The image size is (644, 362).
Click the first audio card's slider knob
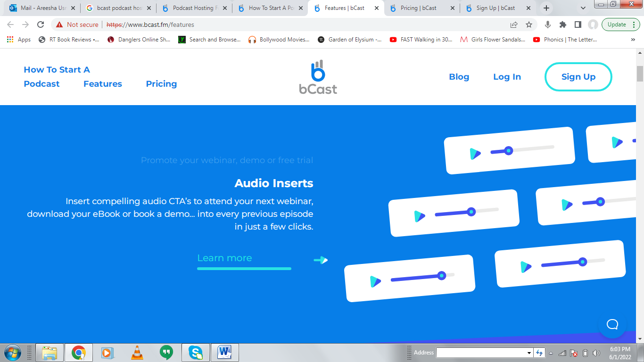tap(508, 151)
